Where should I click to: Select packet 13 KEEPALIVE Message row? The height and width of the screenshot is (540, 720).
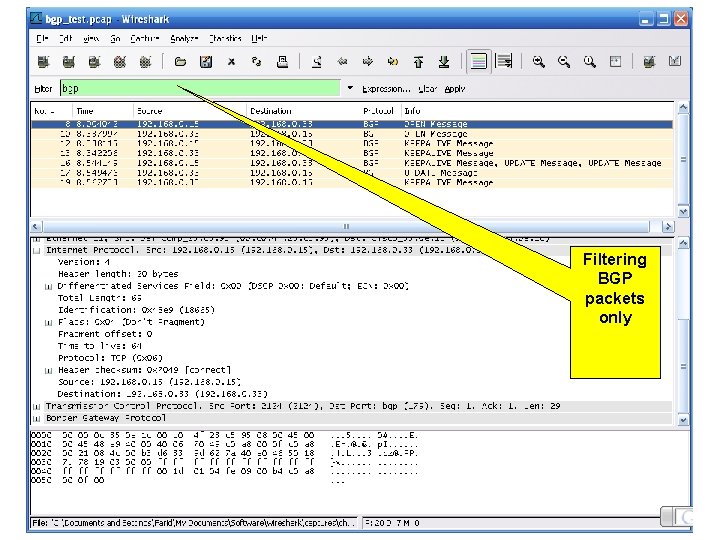click(x=352, y=153)
